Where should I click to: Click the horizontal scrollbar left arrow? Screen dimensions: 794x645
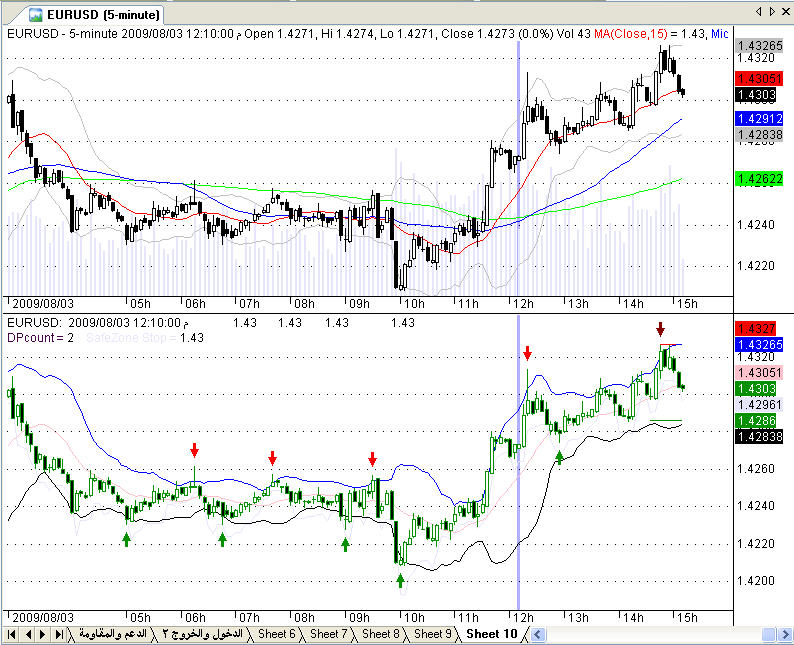(x=538, y=634)
